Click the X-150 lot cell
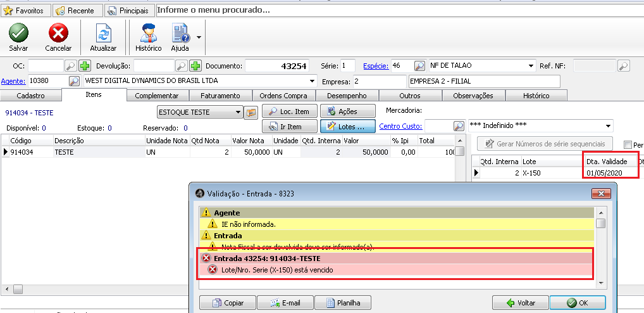This screenshot has height=313, width=644. [x=554, y=173]
